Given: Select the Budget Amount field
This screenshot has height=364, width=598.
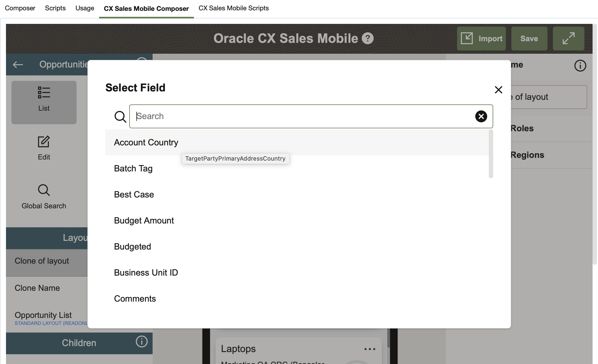Looking at the screenshot, I should click(144, 221).
